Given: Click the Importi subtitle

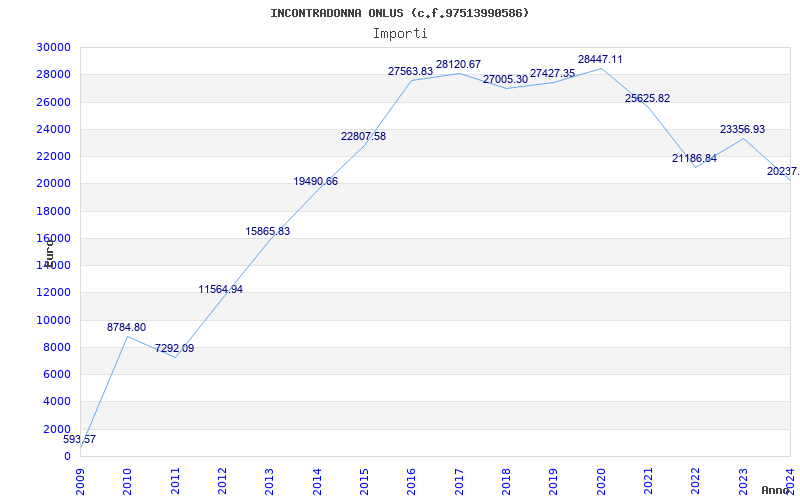Looking at the screenshot, I should pos(400,34).
